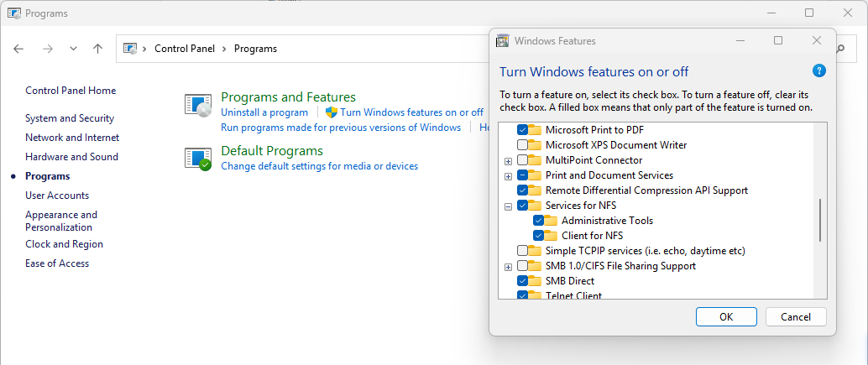This screenshot has width=868, height=365.
Task: Click the Default Programs heading link
Action: point(272,150)
